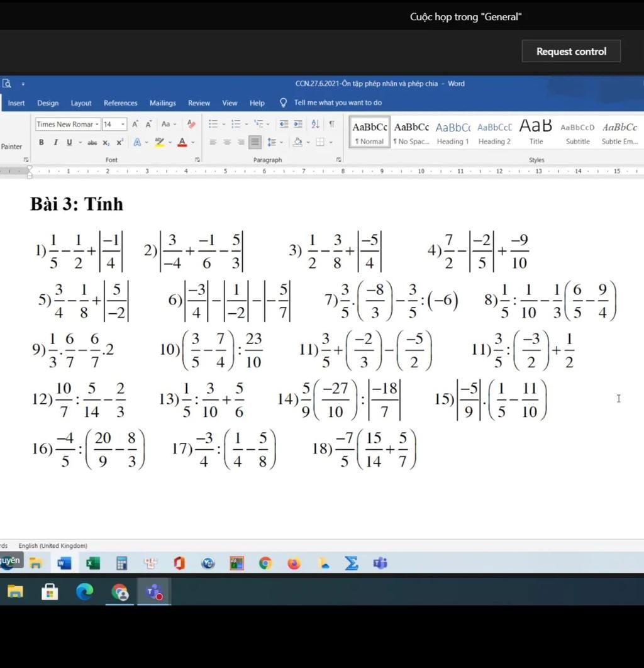Increase paragraph indent
The height and width of the screenshot is (668, 644).
point(297,124)
